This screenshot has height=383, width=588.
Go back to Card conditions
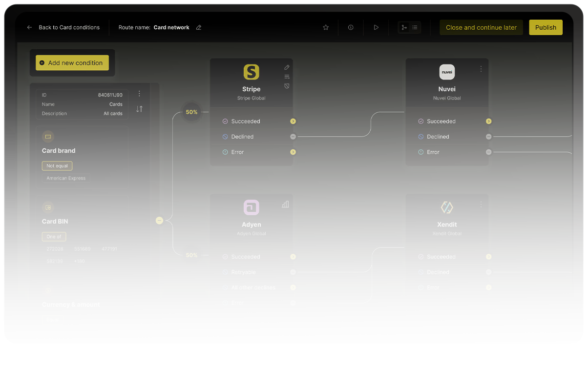(x=64, y=27)
